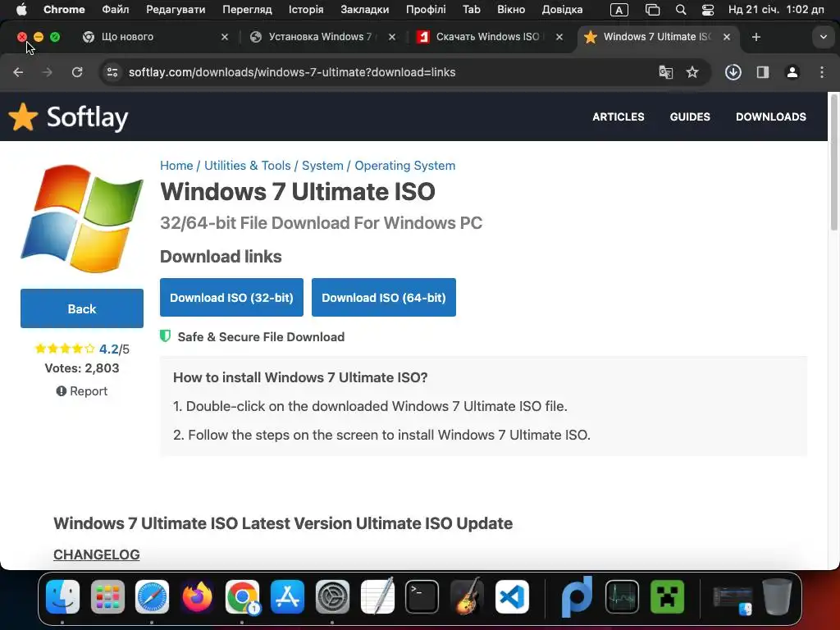Launch Safari from the Dock
This screenshot has height=630, width=840.
(x=152, y=597)
